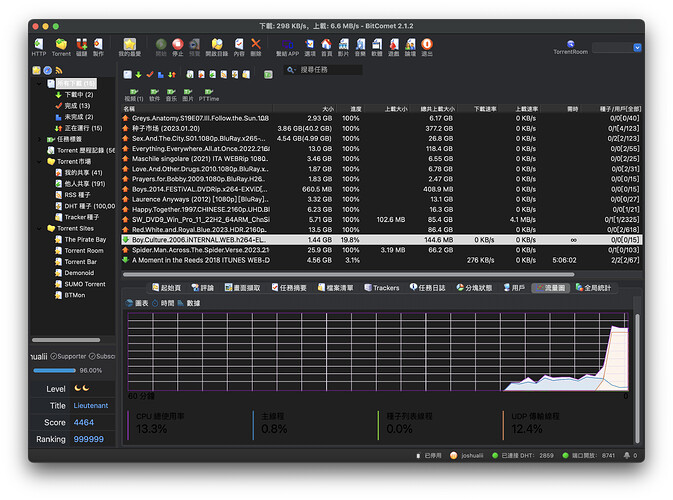Select the Chart (圖表) view option

[137, 303]
